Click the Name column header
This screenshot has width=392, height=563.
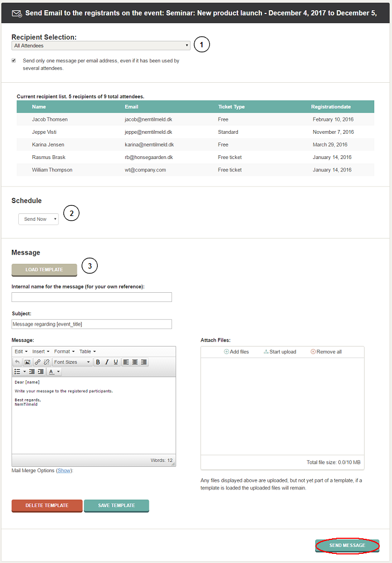[39, 107]
